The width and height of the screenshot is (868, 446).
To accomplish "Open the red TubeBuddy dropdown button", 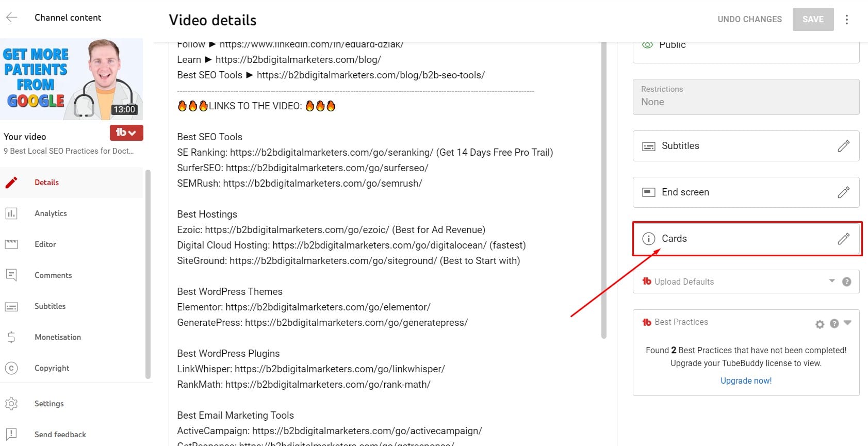I will (126, 133).
